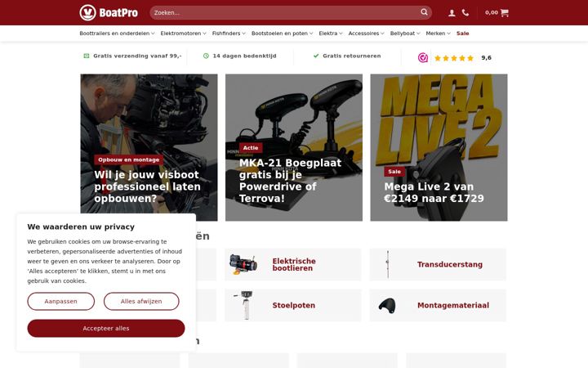Open the Transducerstang category
This screenshot has width=588, height=368.
point(438,264)
